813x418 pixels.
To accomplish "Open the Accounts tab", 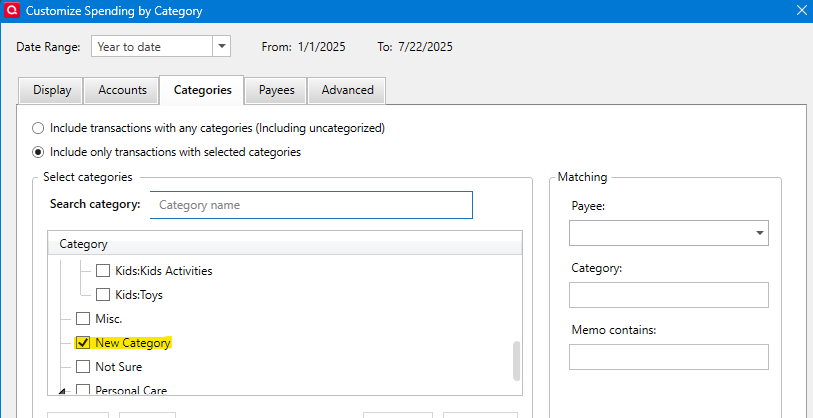I will (122, 90).
